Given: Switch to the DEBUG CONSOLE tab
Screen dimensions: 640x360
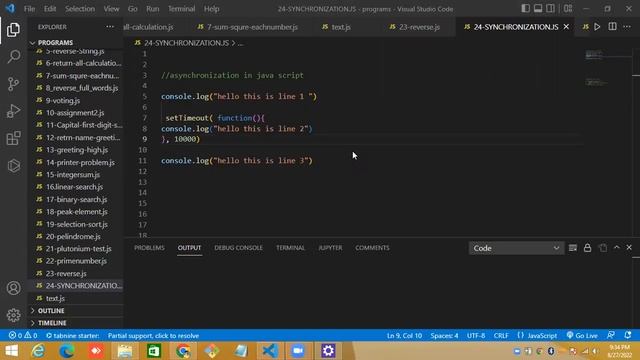Looking at the screenshot, I should click(x=238, y=248).
